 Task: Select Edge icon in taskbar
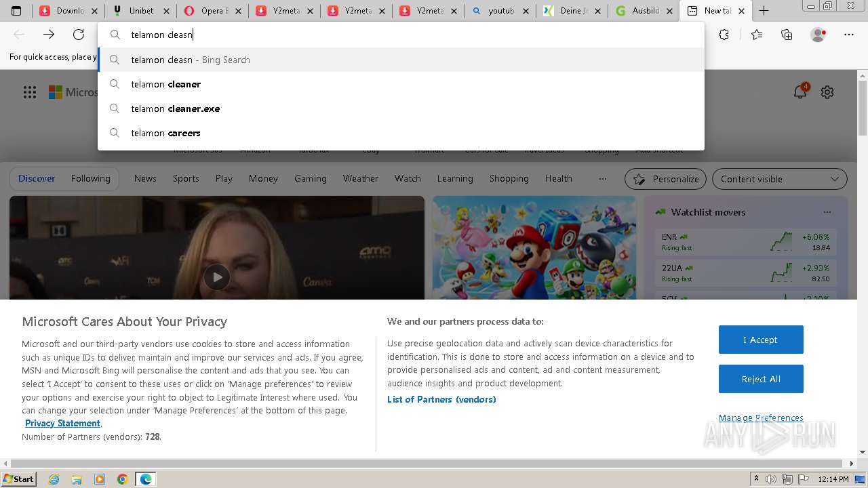(146, 479)
